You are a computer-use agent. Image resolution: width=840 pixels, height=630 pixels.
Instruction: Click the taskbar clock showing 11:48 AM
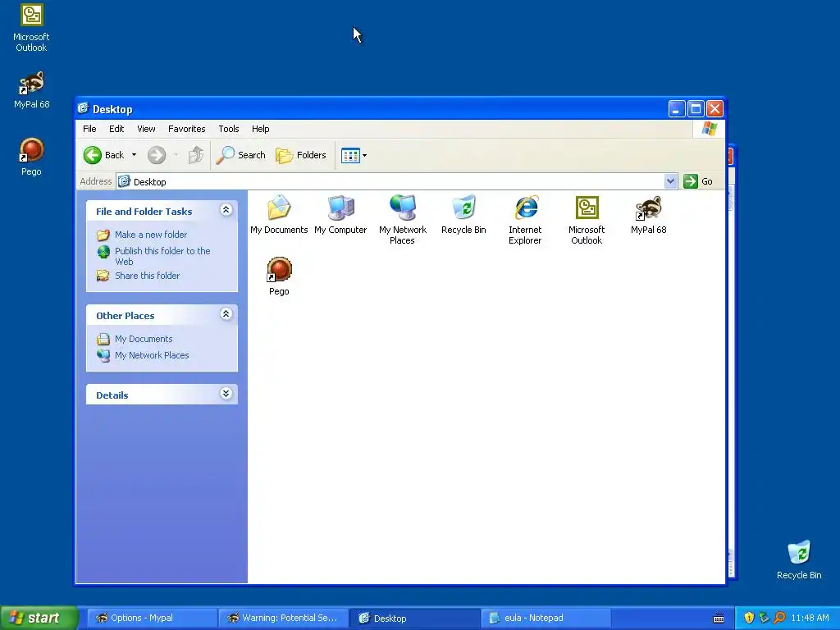coord(810,619)
